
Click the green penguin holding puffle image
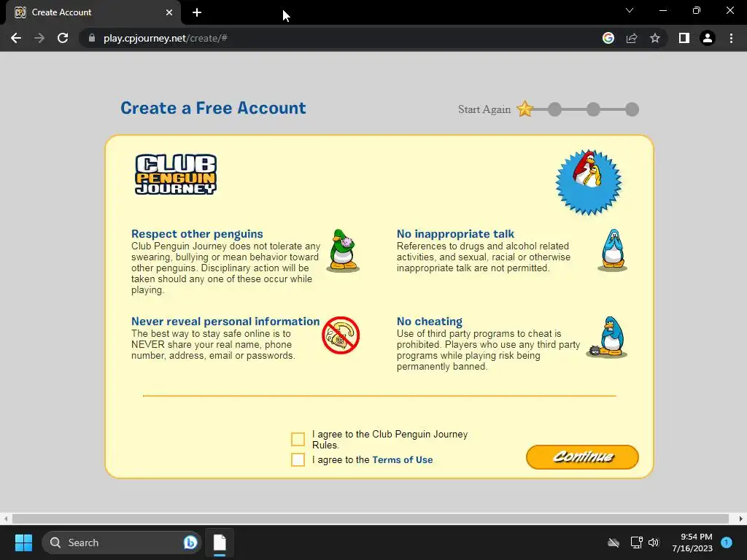coord(343,251)
